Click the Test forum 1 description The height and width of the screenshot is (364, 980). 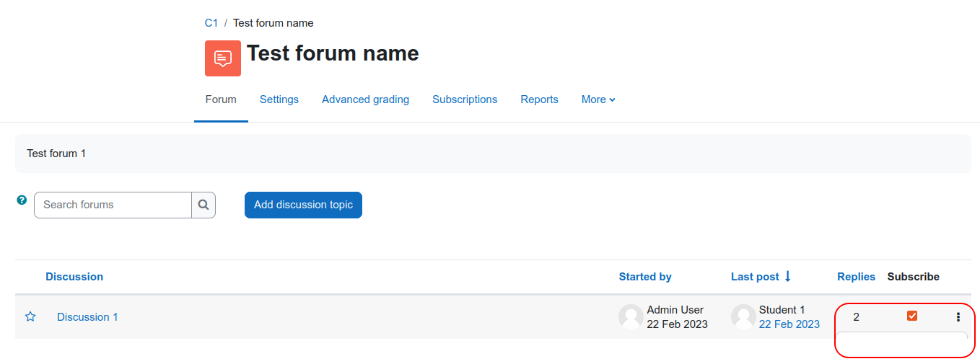coord(56,154)
